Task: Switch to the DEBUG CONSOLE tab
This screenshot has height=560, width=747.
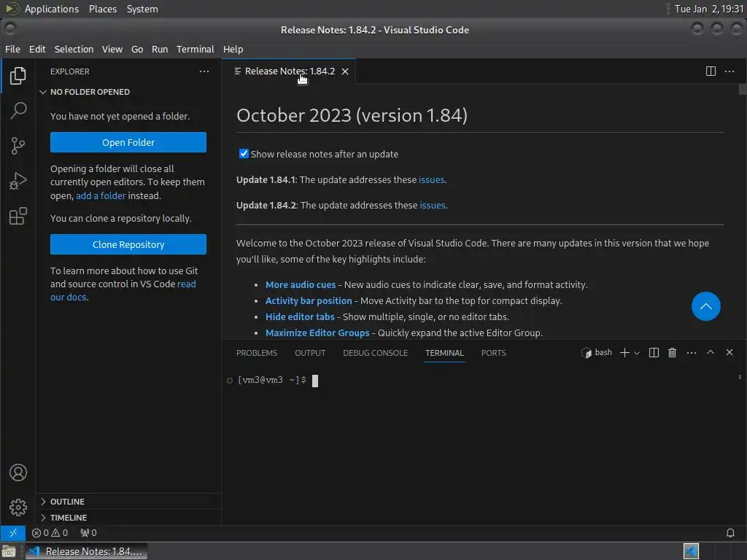Action: (x=375, y=353)
